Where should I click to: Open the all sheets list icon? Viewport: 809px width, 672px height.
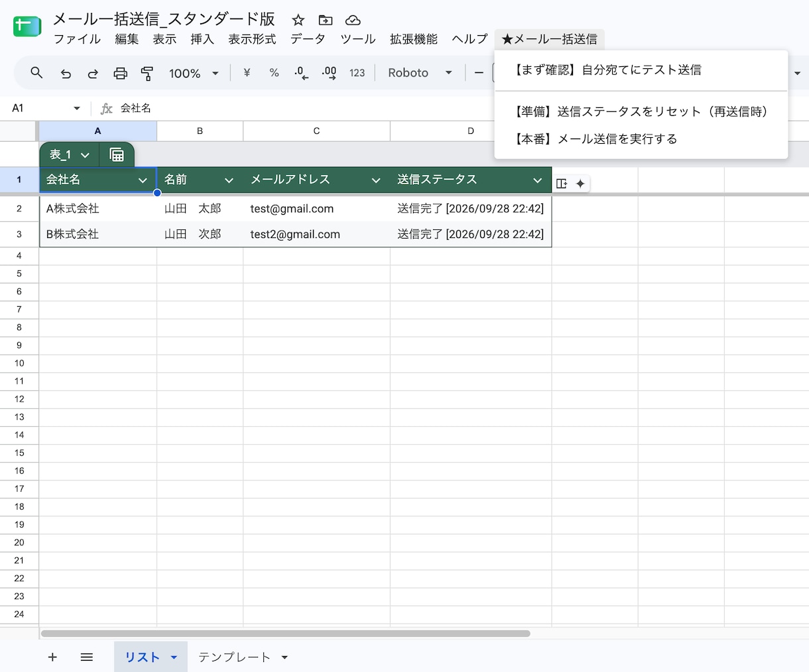tap(86, 657)
